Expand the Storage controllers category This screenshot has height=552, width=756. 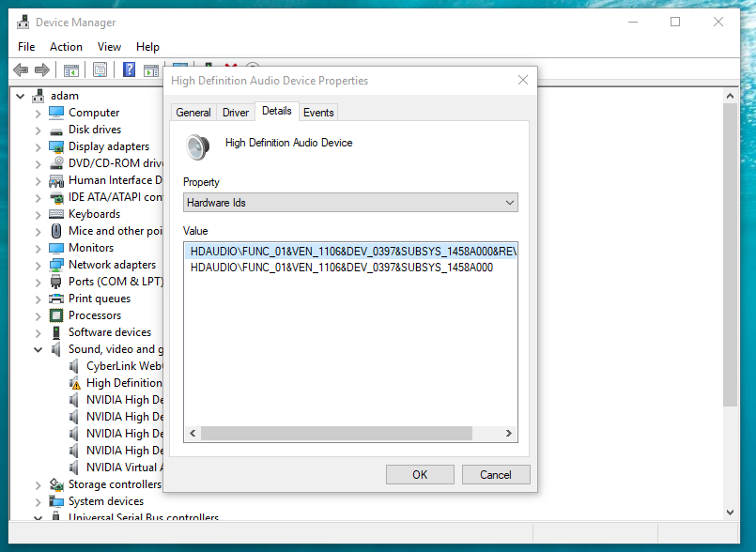click(38, 484)
